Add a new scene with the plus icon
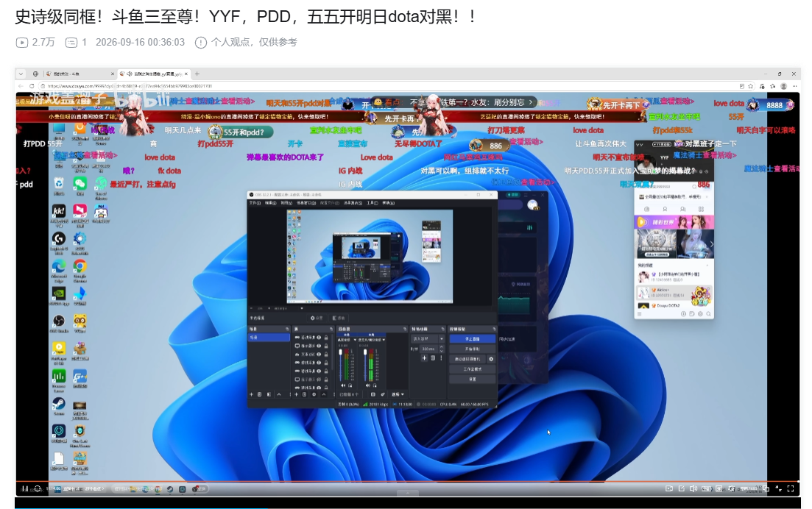The width and height of the screenshot is (812, 509). pyautogui.click(x=251, y=394)
